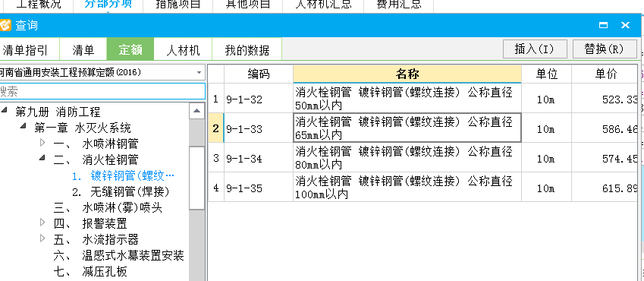Collapse the 第一章 水灭火系统 node
The image size is (644, 281).
point(24,125)
